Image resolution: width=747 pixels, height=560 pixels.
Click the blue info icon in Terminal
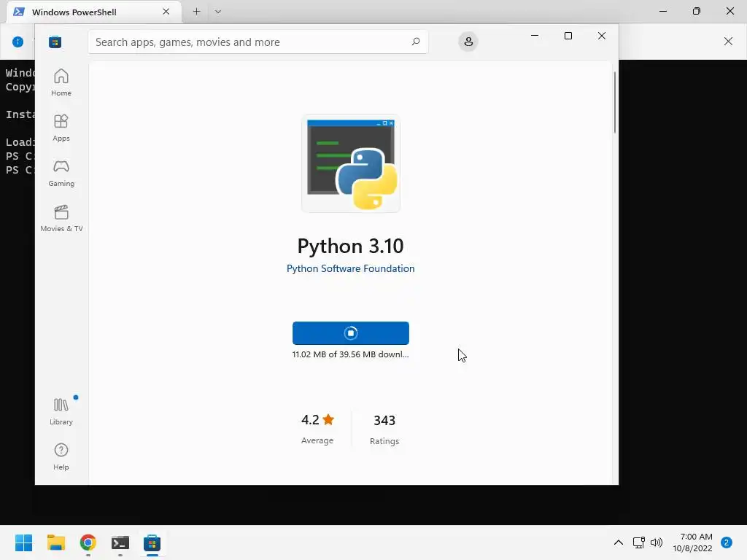point(18,42)
